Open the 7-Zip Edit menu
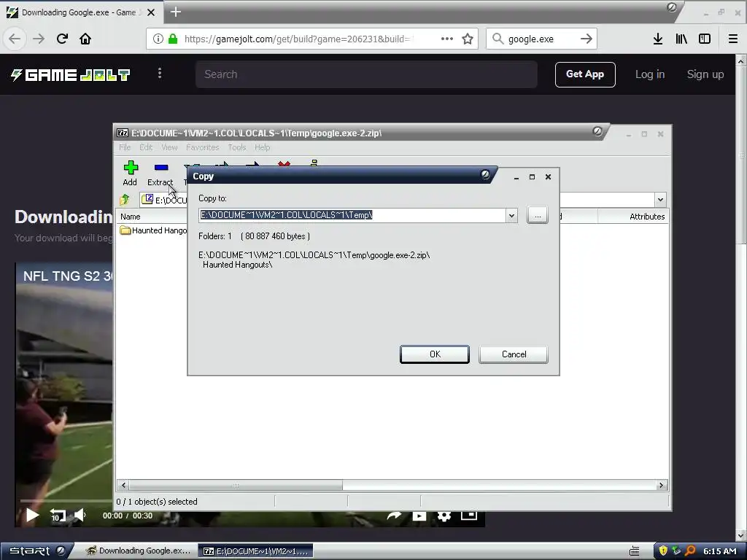The image size is (747, 560). pos(146,147)
